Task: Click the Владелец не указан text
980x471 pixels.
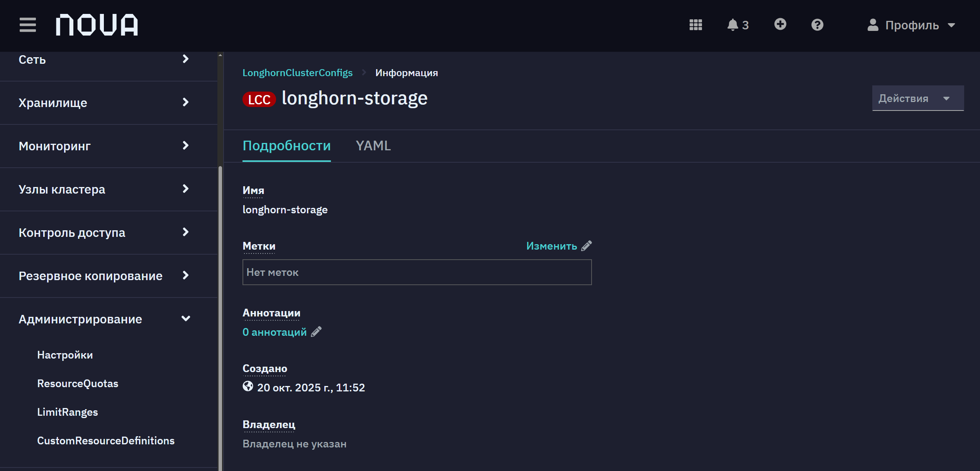Action: [294, 444]
